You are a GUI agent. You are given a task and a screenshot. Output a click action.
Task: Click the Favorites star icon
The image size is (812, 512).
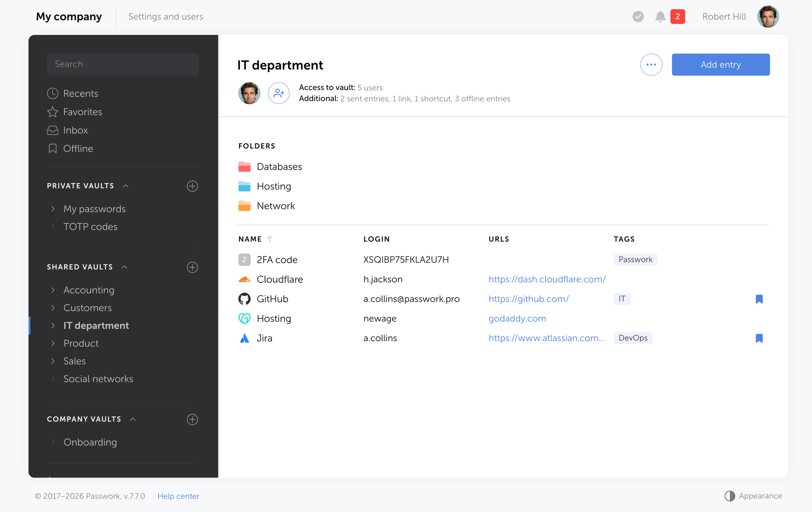tap(53, 112)
